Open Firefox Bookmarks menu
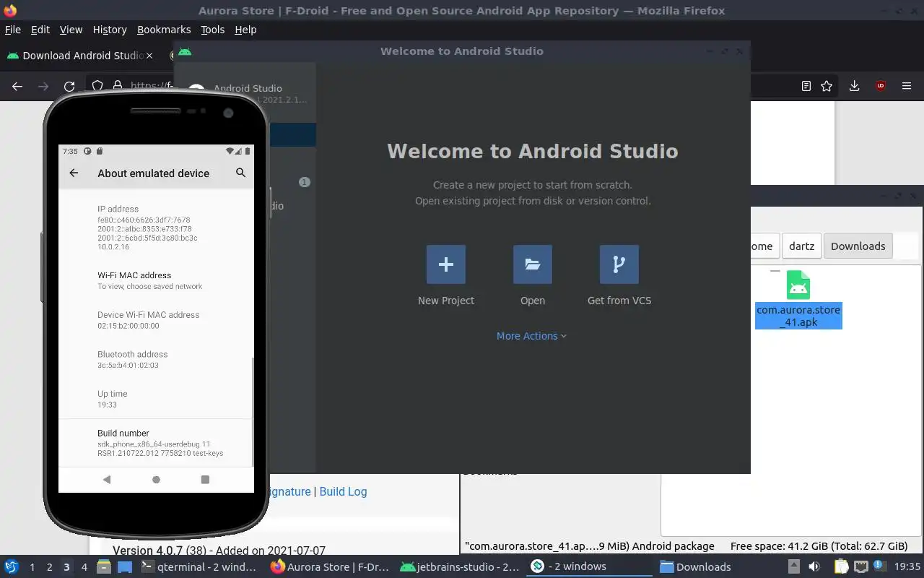The height and width of the screenshot is (578, 924). click(164, 30)
